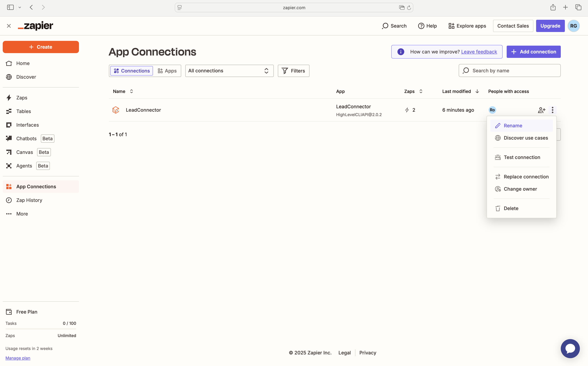This screenshot has width=588, height=366.
Task: Click the LeadConnector app logo icon
Action: pyautogui.click(x=116, y=110)
